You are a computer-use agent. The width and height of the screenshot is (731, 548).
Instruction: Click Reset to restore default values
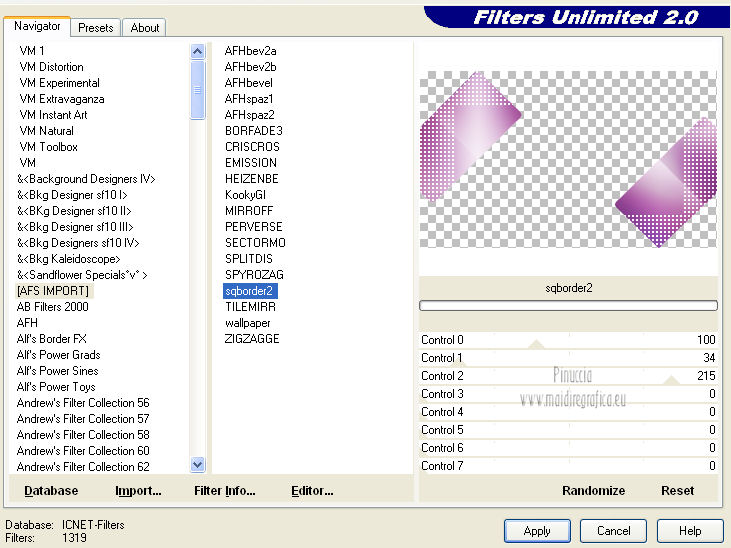tap(677, 491)
